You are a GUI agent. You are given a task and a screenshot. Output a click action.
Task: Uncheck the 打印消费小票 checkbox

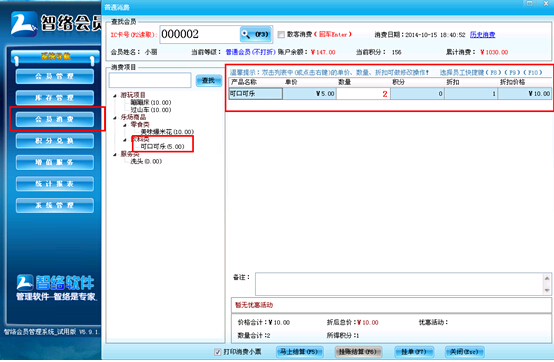[x=218, y=352]
